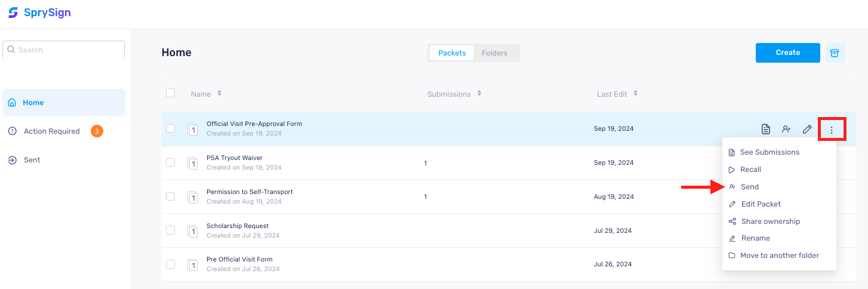Toggle the select-all checkbox in table header
The image size is (868, 289).
tap(171, 93)
